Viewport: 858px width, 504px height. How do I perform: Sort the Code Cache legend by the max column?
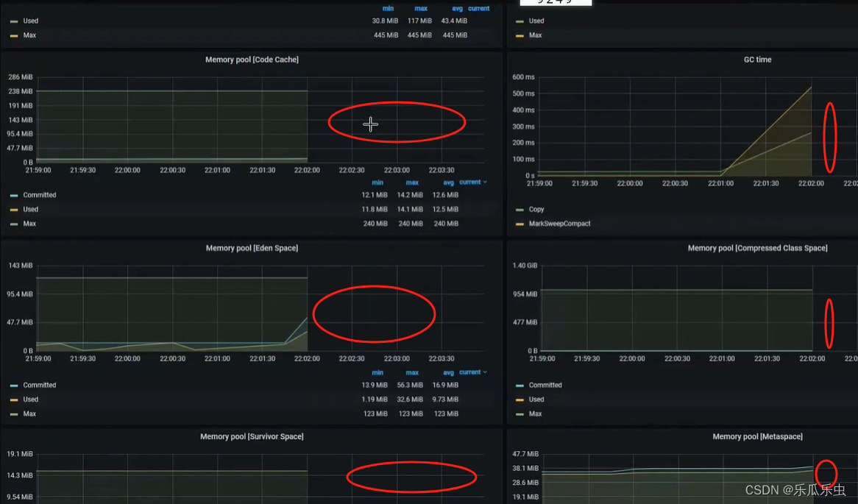click(412, 182)
